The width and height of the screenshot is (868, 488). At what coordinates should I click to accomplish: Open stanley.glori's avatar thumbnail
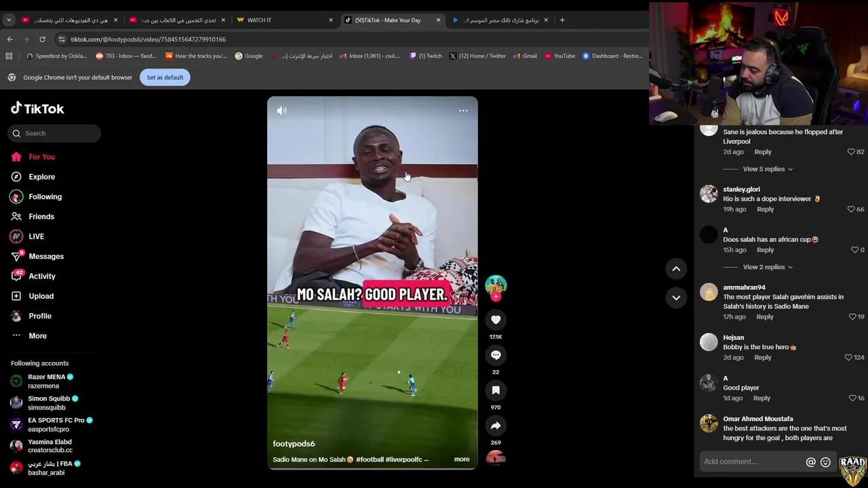coord(709,194)
